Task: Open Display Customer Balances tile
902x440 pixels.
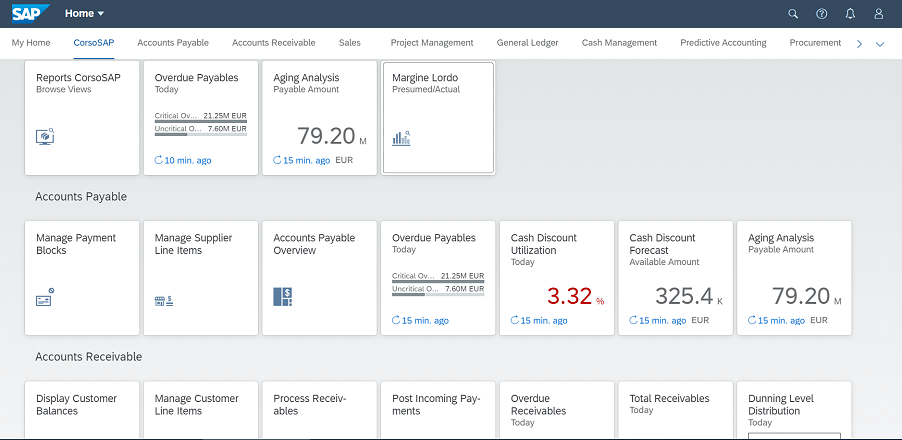Action: pos(82,410)
